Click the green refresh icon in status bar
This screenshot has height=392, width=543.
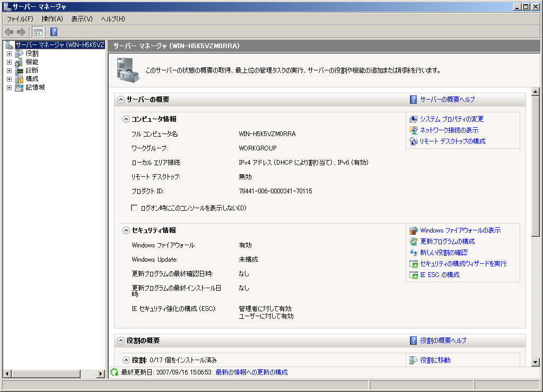pyautogui.click(x=114, y=372)
